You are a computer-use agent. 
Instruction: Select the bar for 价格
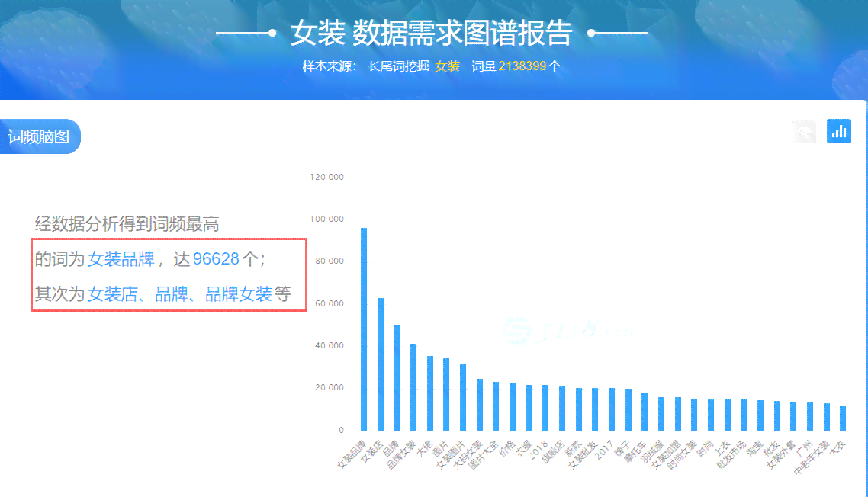click(513, 407)
